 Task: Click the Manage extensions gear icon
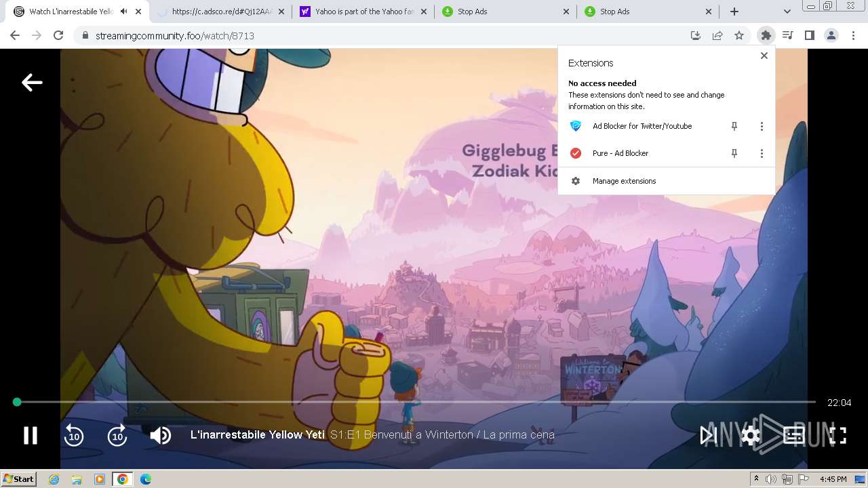[576, 181]
